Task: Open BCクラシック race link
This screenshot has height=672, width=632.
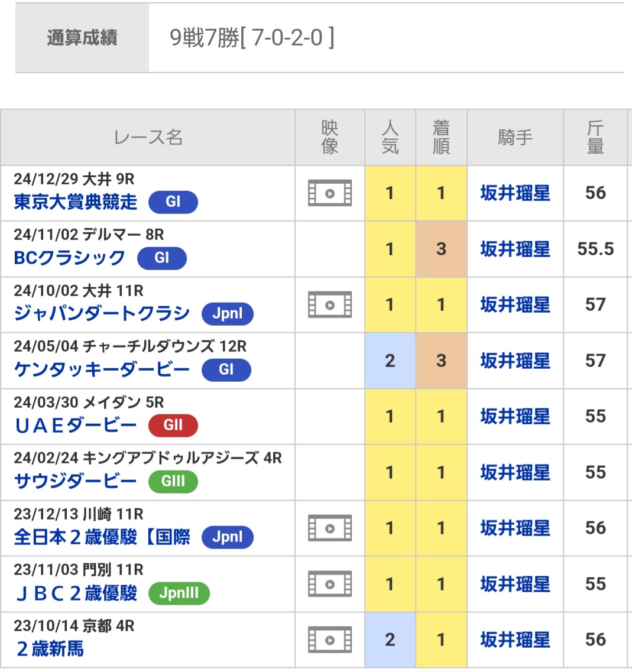Action: (x=69, y=258)
